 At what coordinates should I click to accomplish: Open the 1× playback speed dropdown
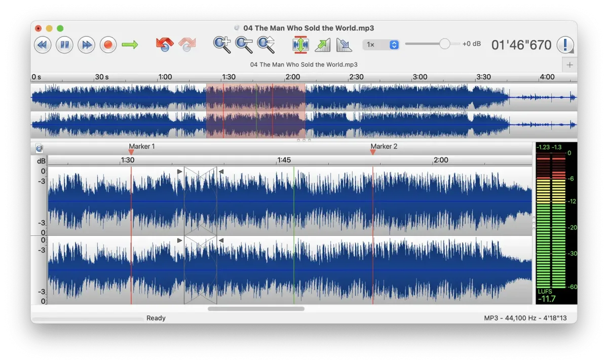(x=381, y=45)
